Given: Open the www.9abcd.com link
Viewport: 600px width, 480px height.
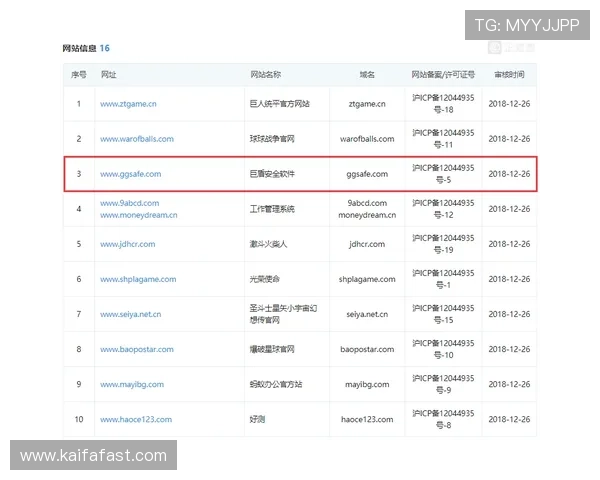Looking at the screenshot, I should tap(130, 203).
